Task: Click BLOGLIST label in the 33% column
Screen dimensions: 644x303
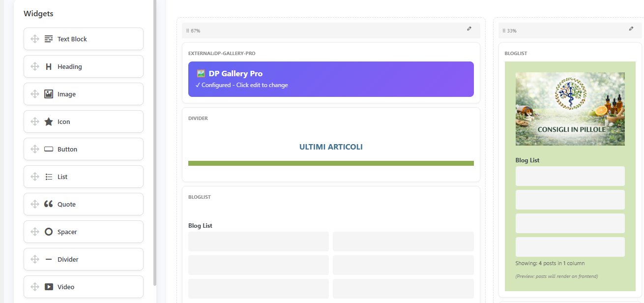Action: (x=516, y=53)
